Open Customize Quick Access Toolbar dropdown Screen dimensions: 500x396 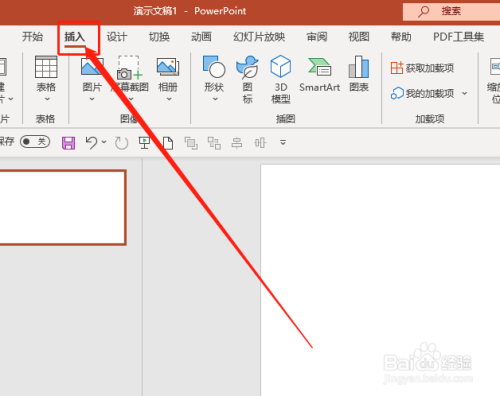[283, 143]
